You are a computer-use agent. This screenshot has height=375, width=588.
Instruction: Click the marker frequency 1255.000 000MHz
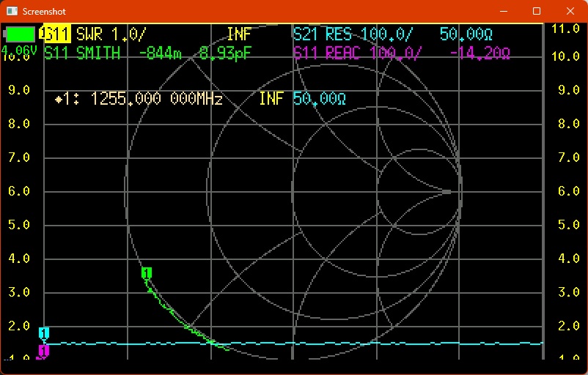[156, 100]
